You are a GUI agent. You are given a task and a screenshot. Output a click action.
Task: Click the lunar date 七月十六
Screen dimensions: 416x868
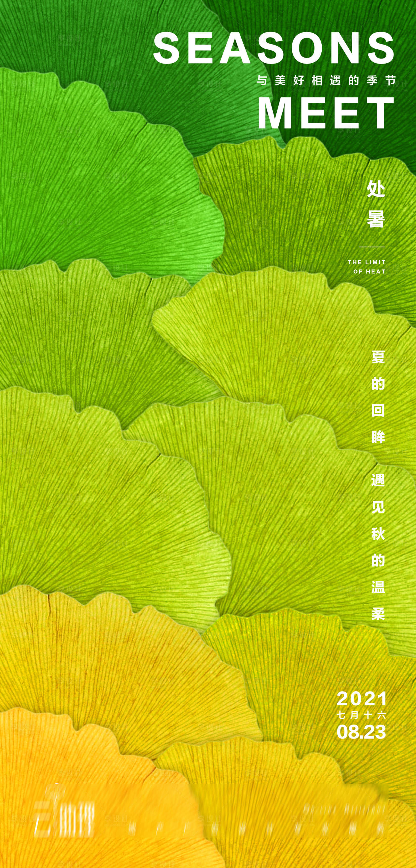click(361, 715)
